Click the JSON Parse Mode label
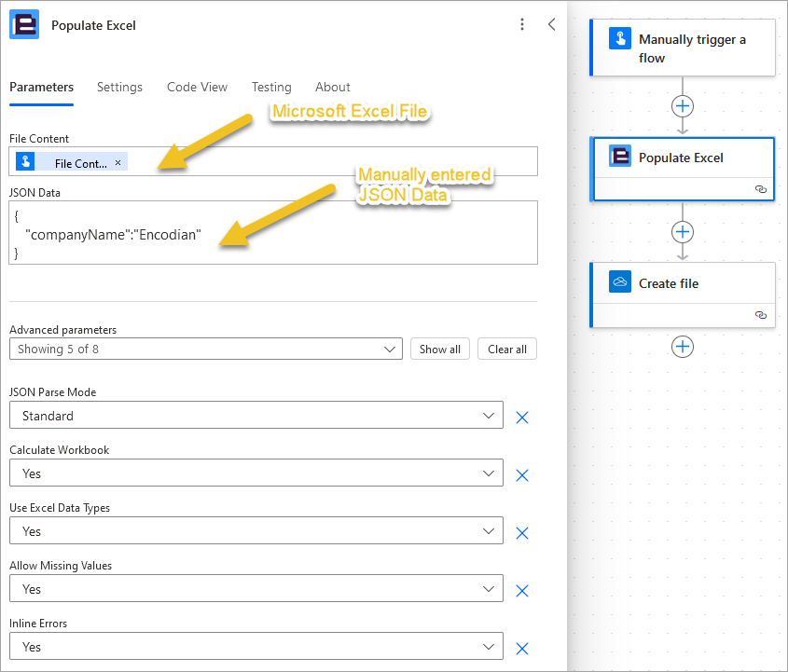This screenshot has width=788, height=672. (x=53, y=392)
